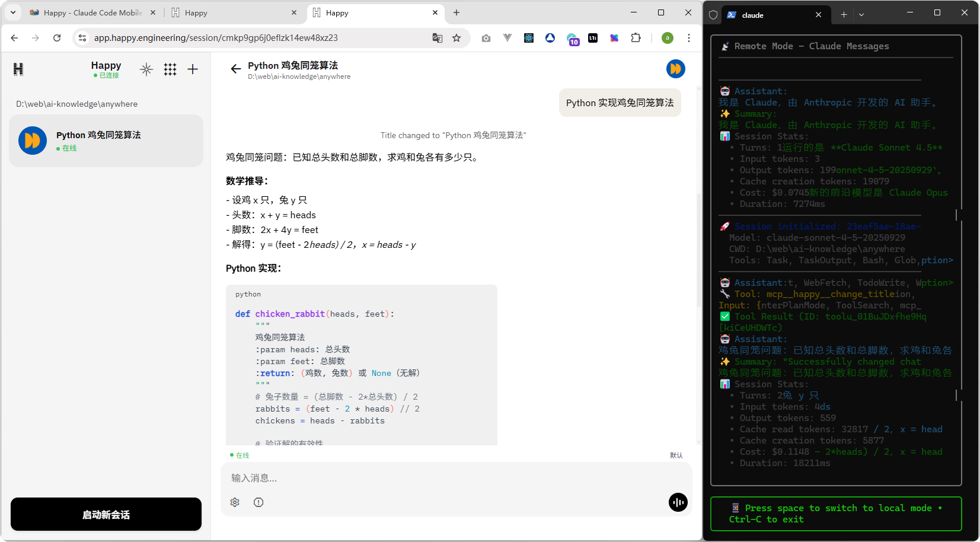This screenshot has height=542, width=980.
Task: Open Chrome's three-dot menu
Action: tap(689, 37)
